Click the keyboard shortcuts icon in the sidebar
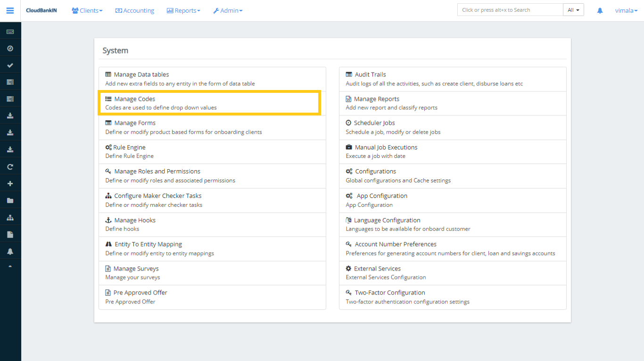 pyautogui.click(x=10, y=30)
